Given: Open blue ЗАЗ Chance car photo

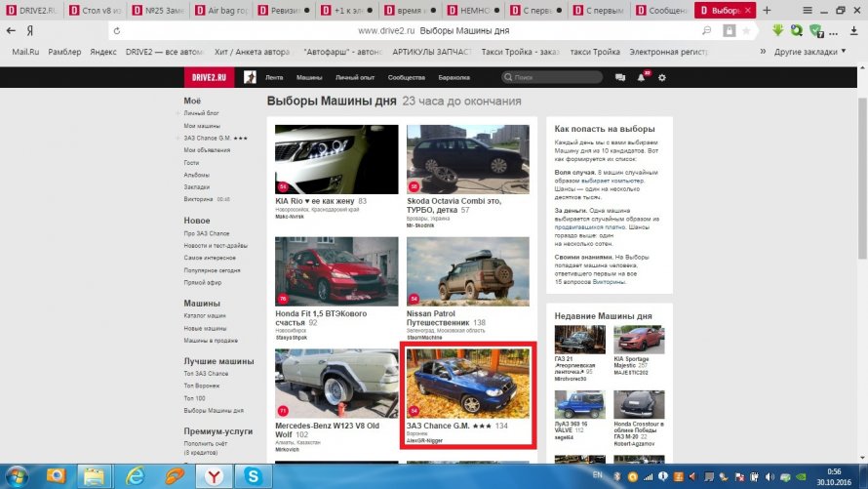Looking at the screenshot, I should (x=468, y=384).
